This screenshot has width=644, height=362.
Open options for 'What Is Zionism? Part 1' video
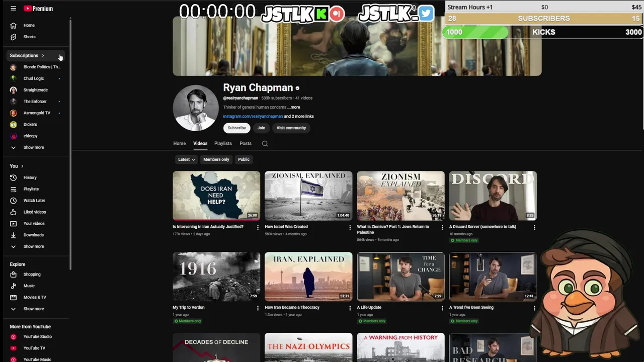pos(442,227)
